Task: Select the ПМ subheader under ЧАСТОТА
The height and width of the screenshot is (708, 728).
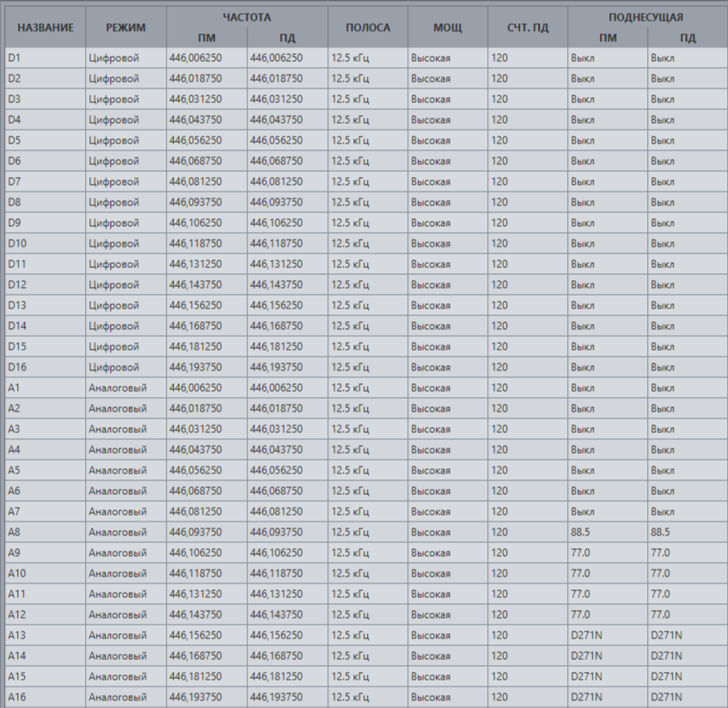Action: coord(206,38)
